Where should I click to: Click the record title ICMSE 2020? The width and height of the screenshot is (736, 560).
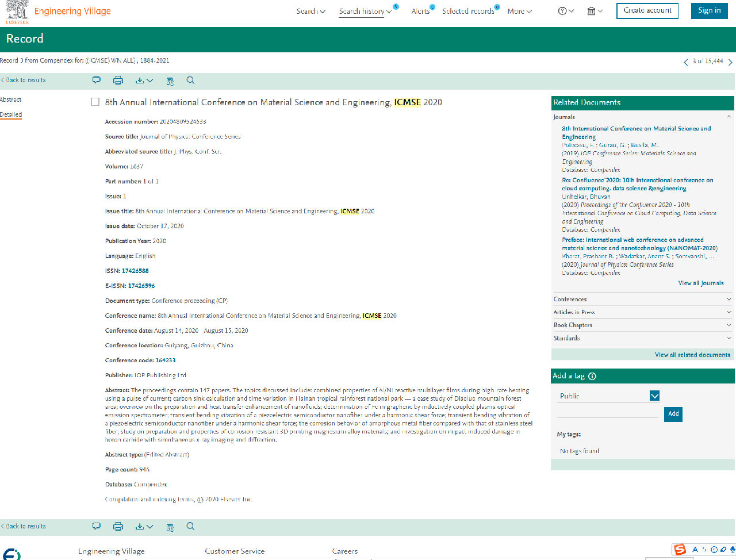[x=274, y=102]
